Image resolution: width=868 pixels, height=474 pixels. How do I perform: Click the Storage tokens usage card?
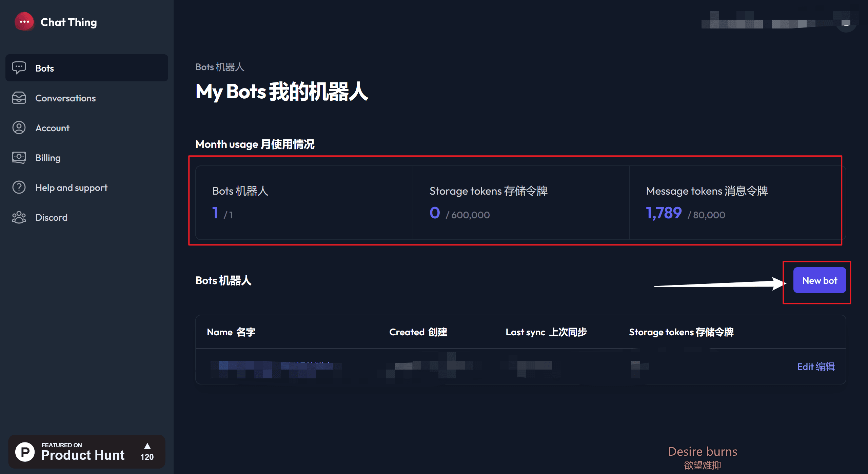521,203
